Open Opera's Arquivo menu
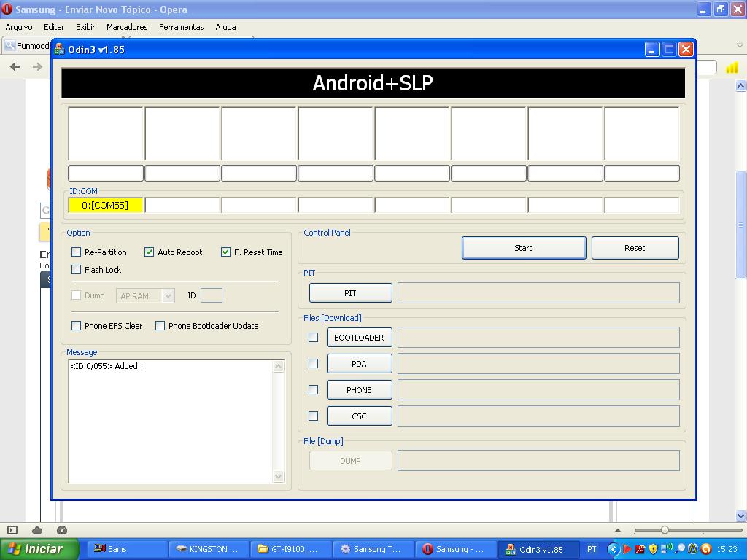Screen dimensions: 747x560 19,27
